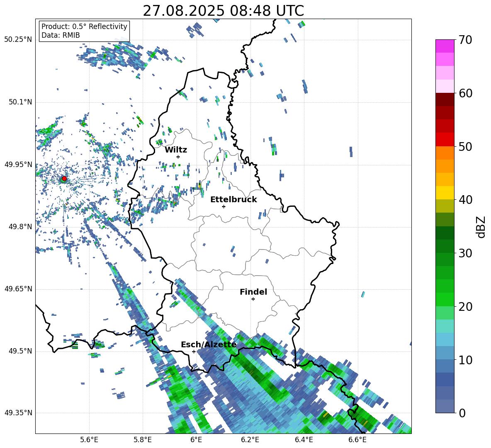491x448 pixels.
Task: Click the Wiltz city label
Action: coord(176,150)
